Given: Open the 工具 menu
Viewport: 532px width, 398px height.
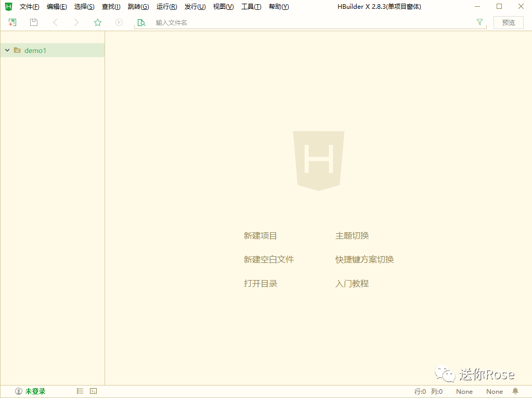Looking at the screenshot, I should (x=251, y=6).
